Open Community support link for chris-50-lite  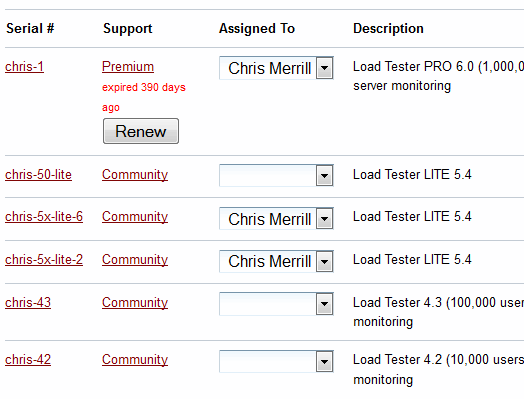135,175
